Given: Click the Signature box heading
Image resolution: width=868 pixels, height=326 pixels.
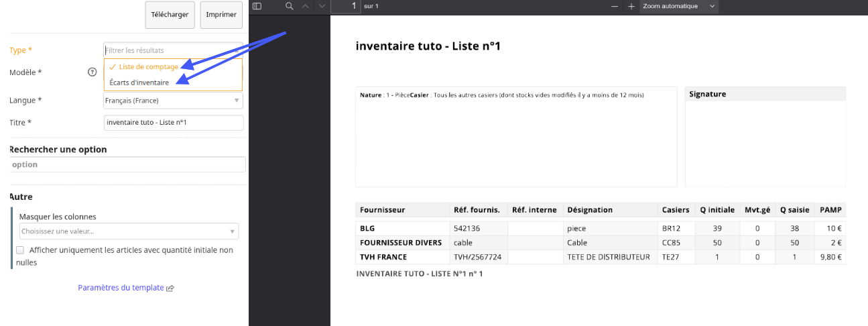Looking at the screenshot, I should point(707,94).
